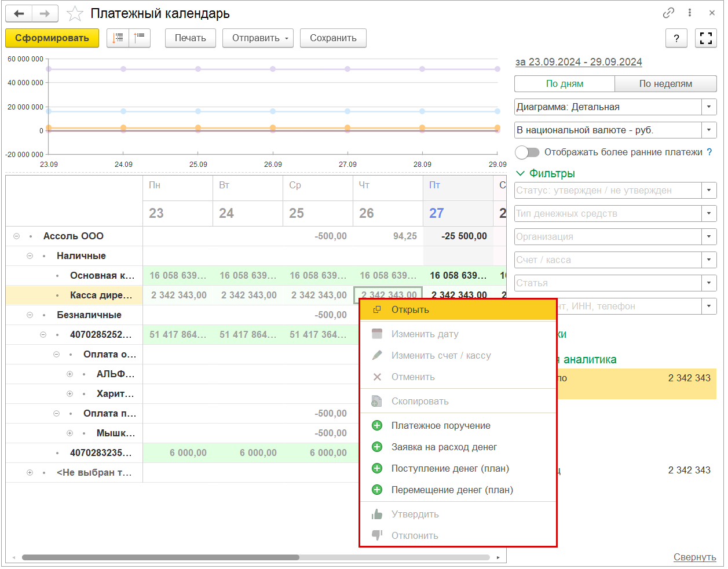728x569 pixels.
Task: Click the Сохранить button
Action: pyautogui.click(x=333, y=38)
